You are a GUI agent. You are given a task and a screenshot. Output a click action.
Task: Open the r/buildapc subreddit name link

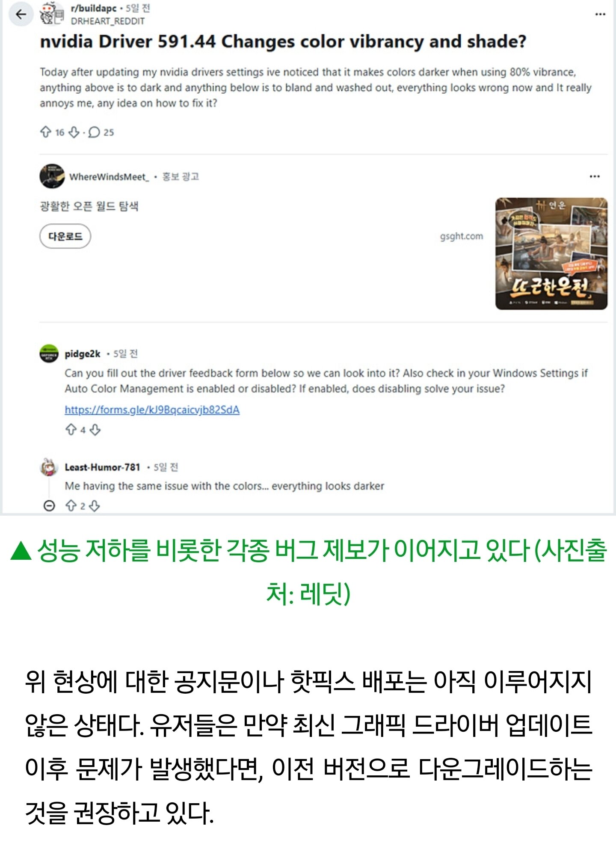pos(94,8)
